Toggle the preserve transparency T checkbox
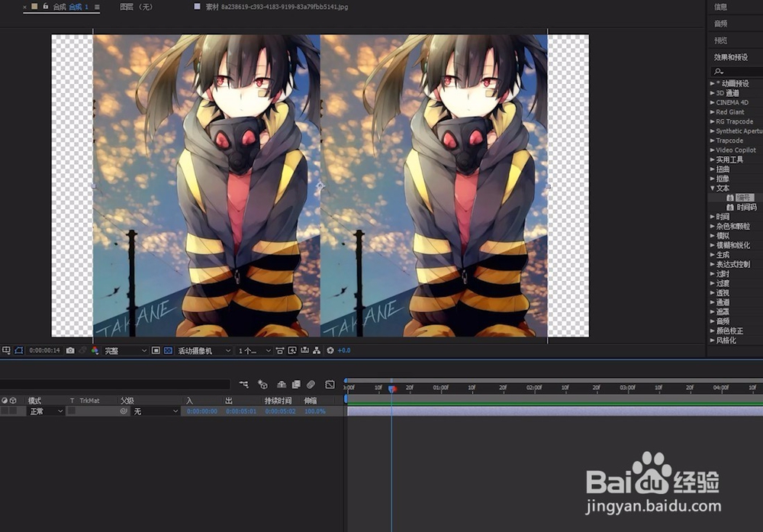 (72, 411)
